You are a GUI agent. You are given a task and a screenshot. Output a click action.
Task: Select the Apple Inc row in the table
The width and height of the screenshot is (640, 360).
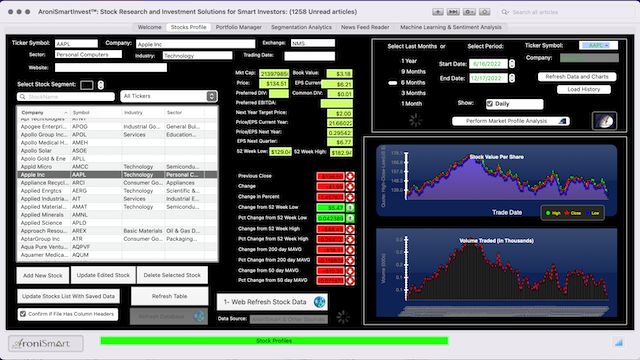pos(117,175)
